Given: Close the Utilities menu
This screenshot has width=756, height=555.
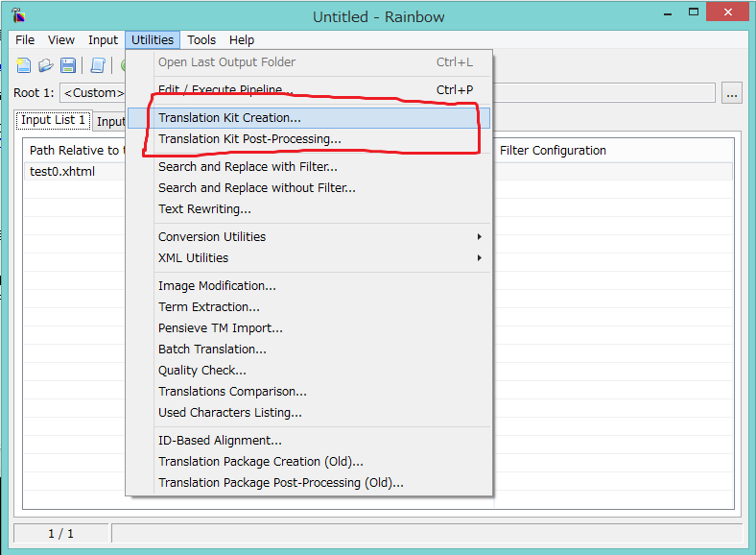Looking at the screenshot, I should (153, 40).
